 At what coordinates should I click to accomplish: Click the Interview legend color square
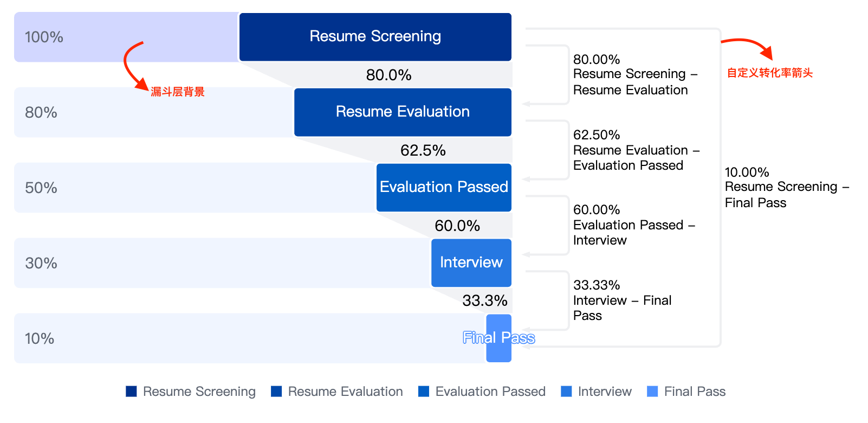coord(566,392)
